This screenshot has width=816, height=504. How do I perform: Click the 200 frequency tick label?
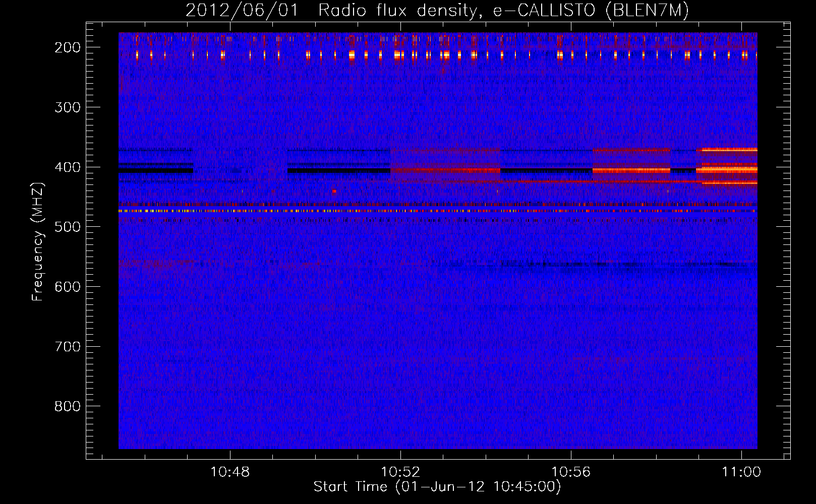[67, 47]
